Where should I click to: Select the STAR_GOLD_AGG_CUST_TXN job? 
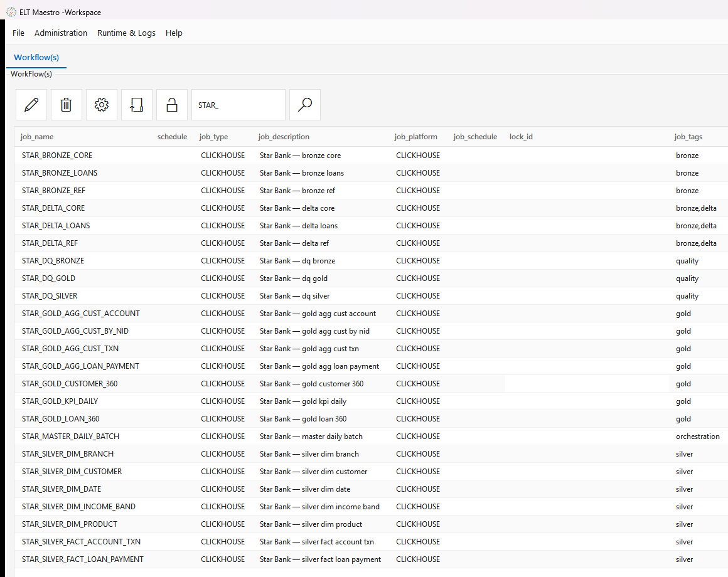pos(70,349)
